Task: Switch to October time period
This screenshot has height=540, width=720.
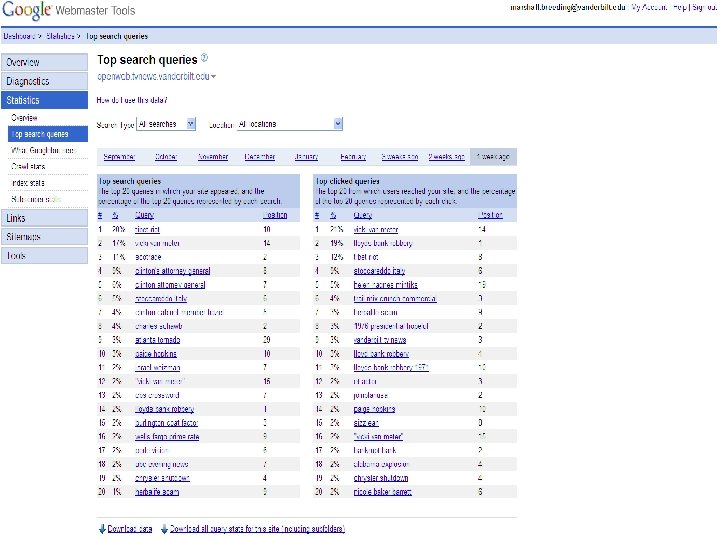Action: pyautogui.click(x=166, y=157)
